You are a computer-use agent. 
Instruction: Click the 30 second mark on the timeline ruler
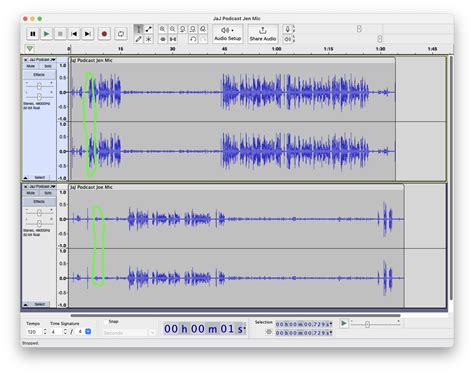point(172,49)
